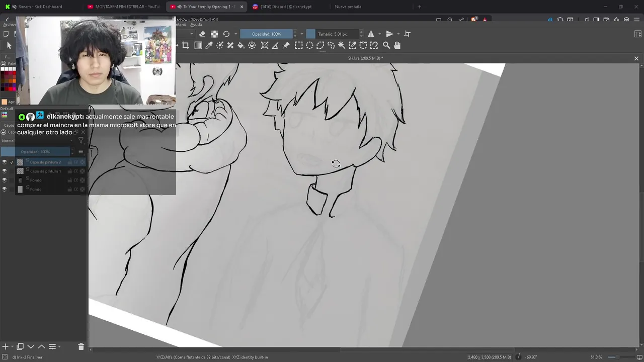
Task: Select the Enclose and Fill tool
Action: [252, 45]
